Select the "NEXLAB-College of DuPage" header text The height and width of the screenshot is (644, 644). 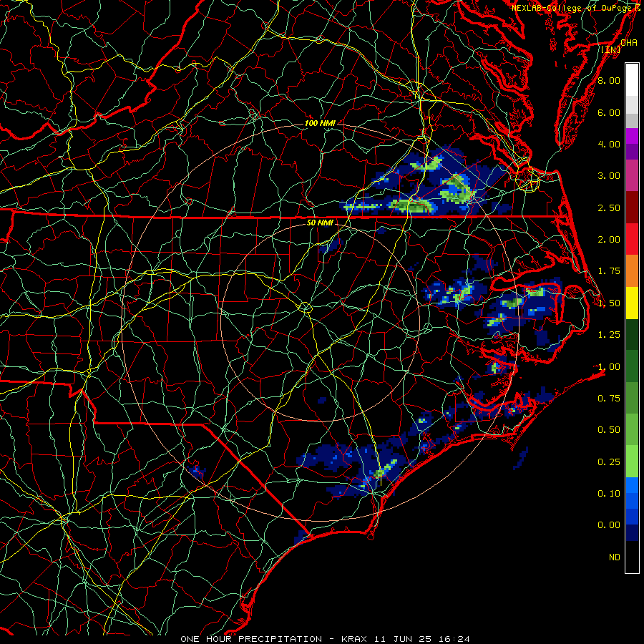click(572, 8)
